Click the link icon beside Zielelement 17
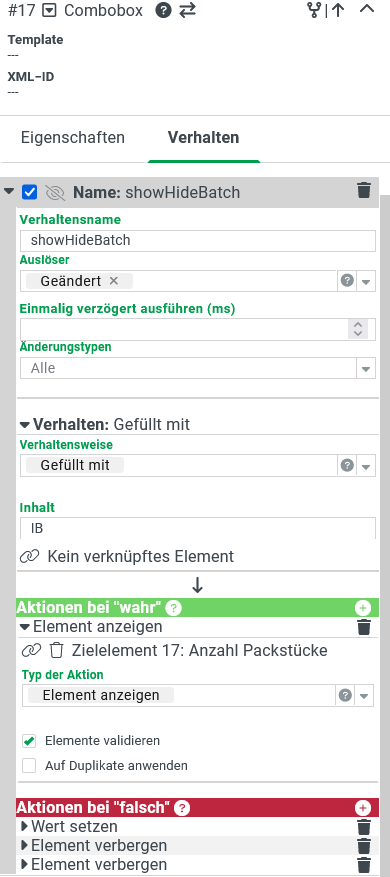The height and width of the screenshot is (877, 390). click(31, 650)
